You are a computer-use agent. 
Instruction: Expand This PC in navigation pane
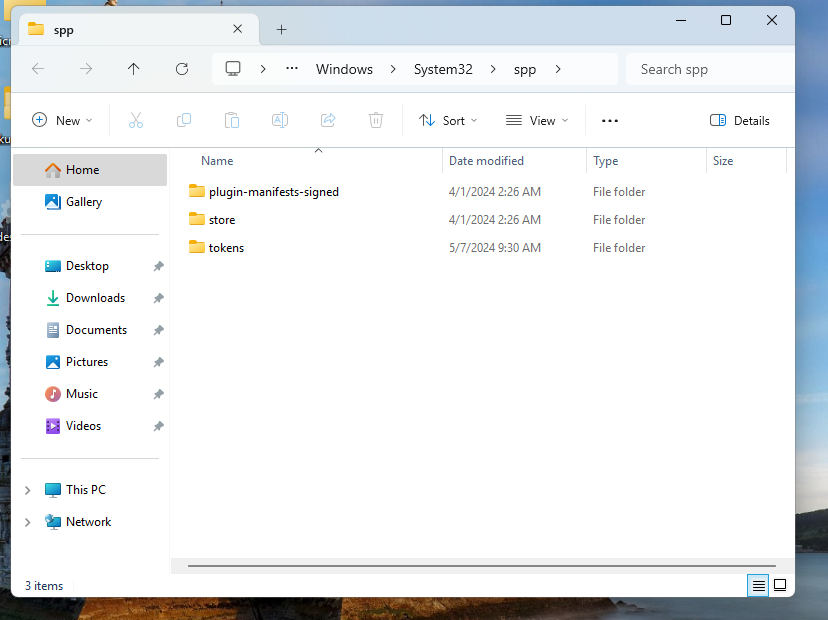click(27, 490)
